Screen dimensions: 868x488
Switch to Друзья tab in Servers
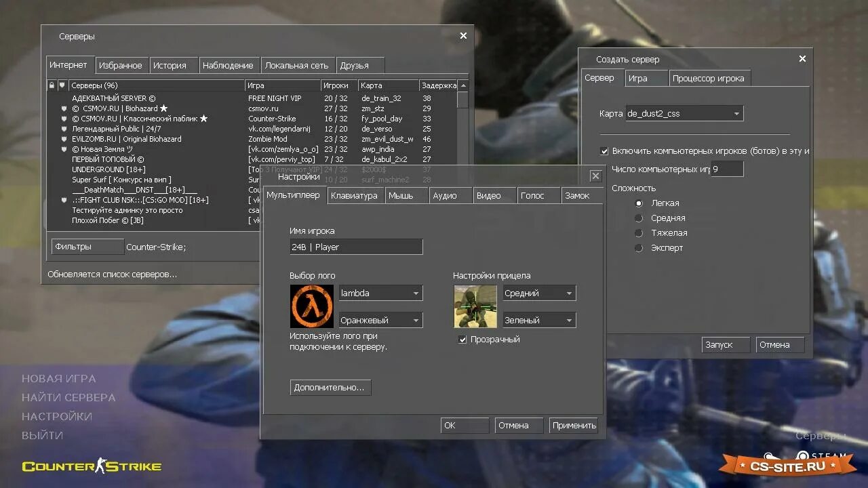tap(359, 66)
